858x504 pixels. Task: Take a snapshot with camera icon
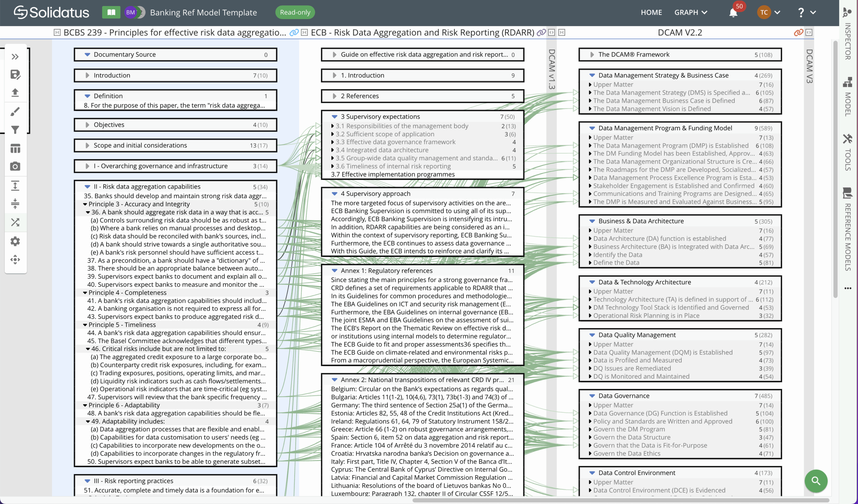15,166
